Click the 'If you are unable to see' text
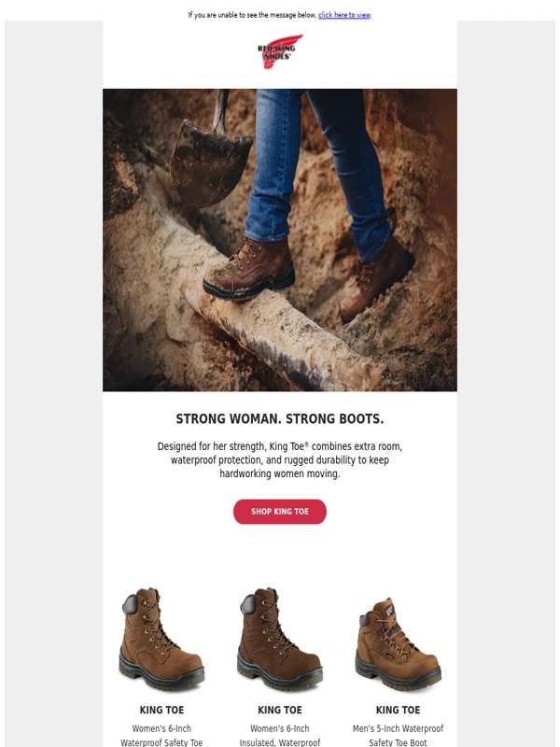The width and height of the screenshot is (560, 747). [252, 15]
